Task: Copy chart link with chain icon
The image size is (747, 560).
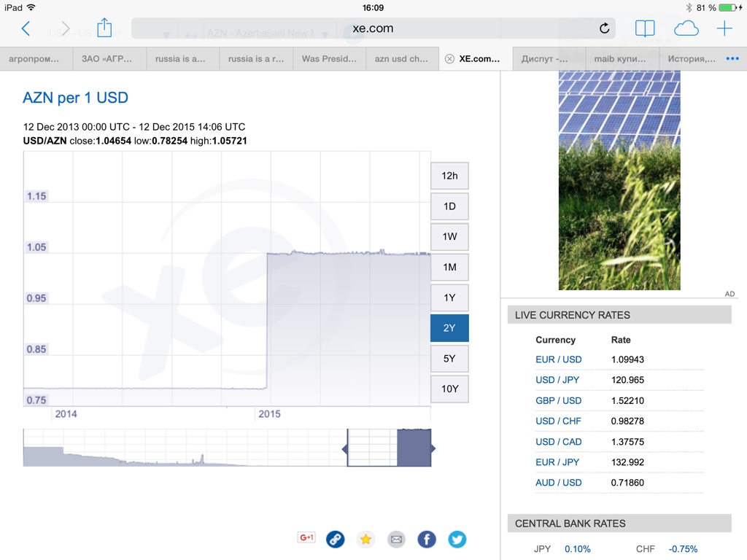Action: pos(336,539)
